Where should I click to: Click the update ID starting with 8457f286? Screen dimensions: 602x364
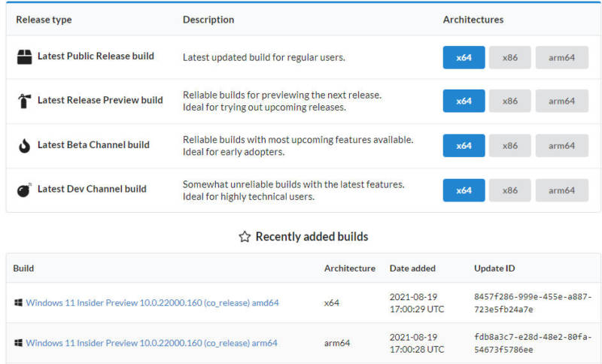(x=533, y=303)
